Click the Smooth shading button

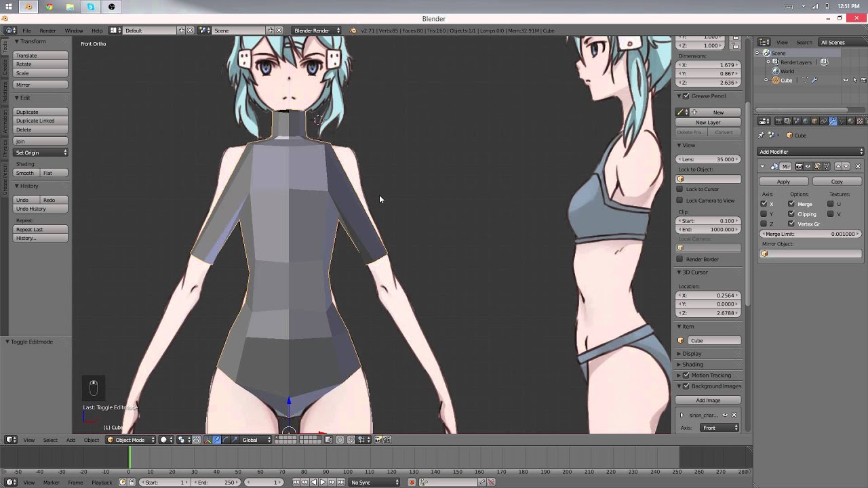click(25, 173)
